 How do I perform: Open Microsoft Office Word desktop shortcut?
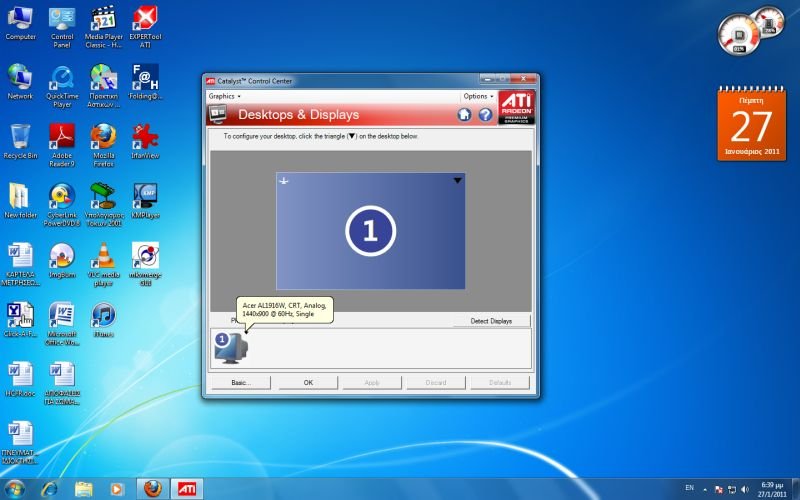click(x=62, y=324)
